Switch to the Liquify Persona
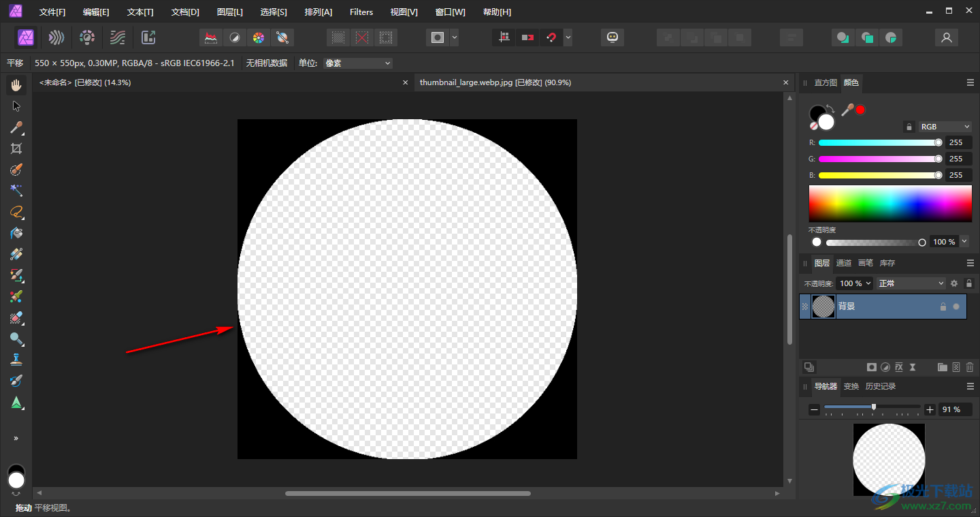The height and width of the screenshot is (517, 980). coord(56,37)
